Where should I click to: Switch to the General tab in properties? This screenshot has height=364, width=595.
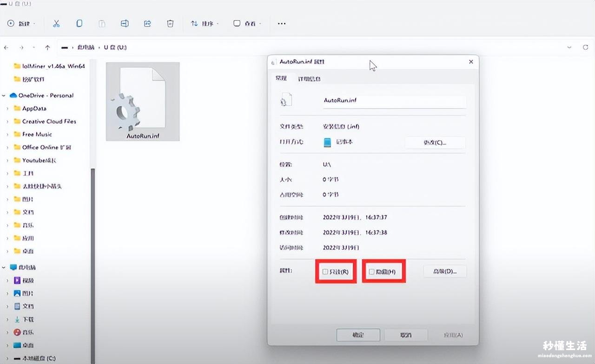(281, 78)
